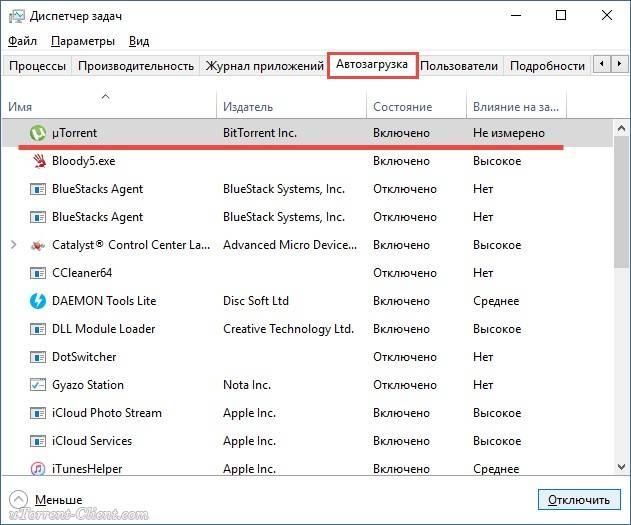Screen dimensions: 631x525
Task: Switch to the Подробности tab
Action: 547,66
